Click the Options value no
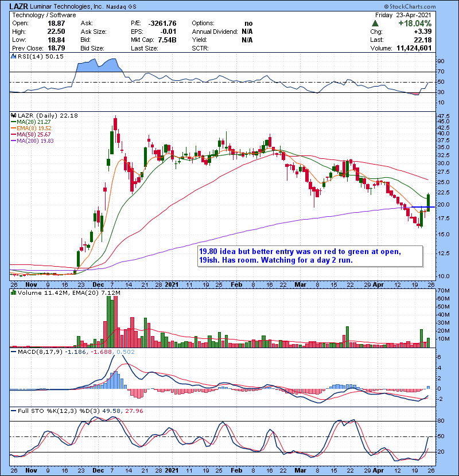The image size is (459, 476). coord(248,24)
